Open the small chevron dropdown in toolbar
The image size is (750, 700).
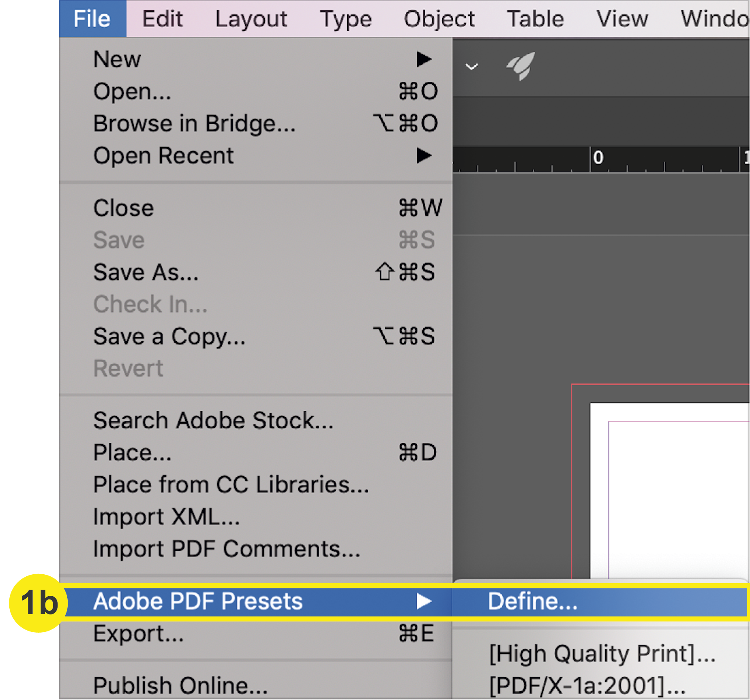point(471,67)
